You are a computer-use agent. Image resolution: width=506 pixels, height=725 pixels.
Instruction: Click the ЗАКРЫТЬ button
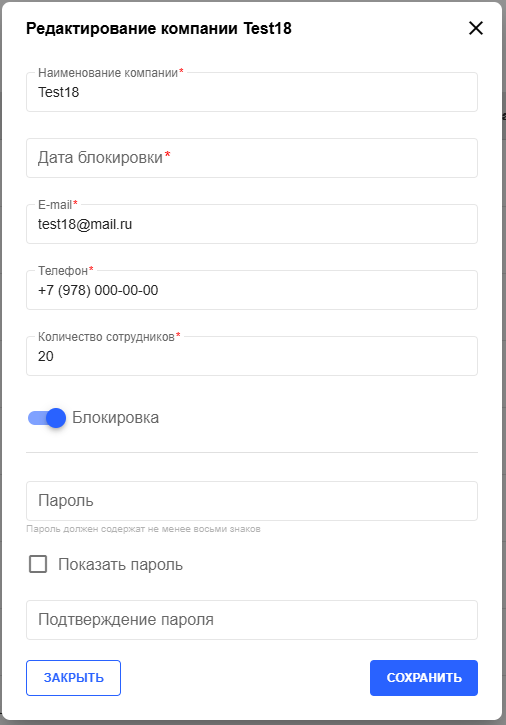tap(74, 678)
